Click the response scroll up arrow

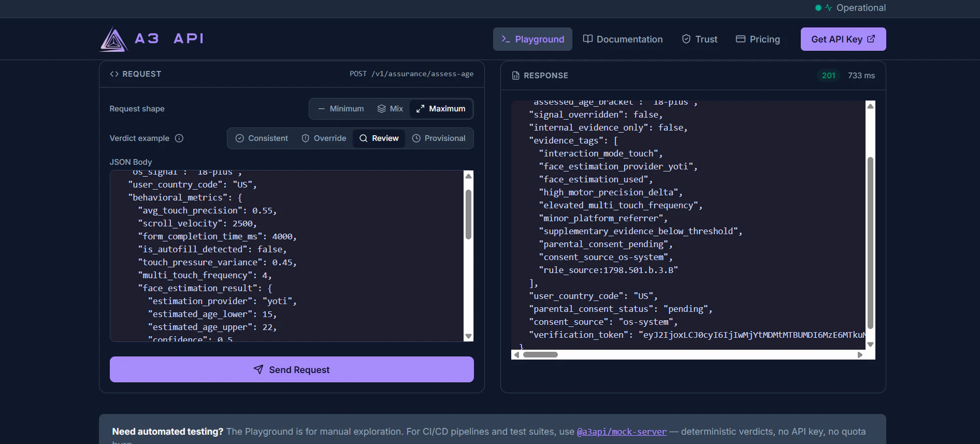pyautogui.click(x=870, y=106)
